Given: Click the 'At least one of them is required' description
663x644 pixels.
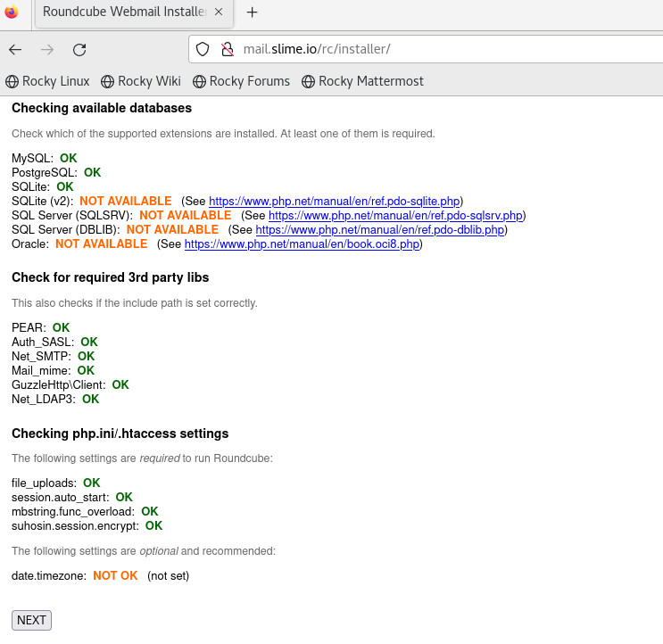Looking at the screenshot, I should click(x=358, y=134).
